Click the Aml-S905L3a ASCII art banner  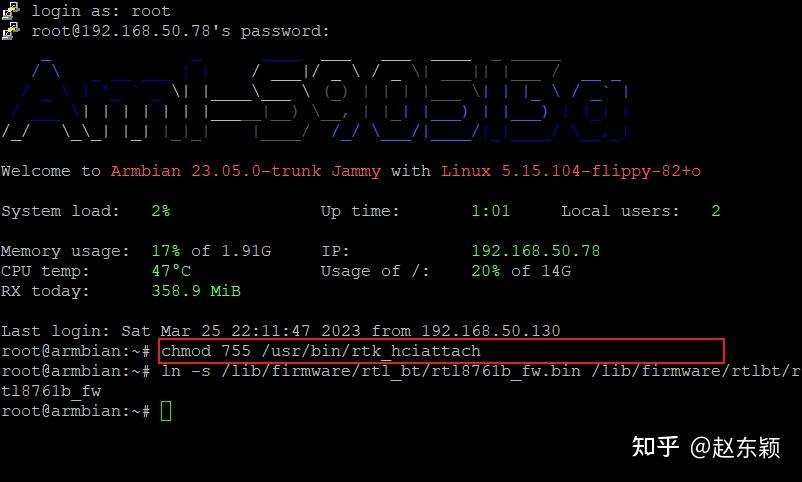click(315, 100)
